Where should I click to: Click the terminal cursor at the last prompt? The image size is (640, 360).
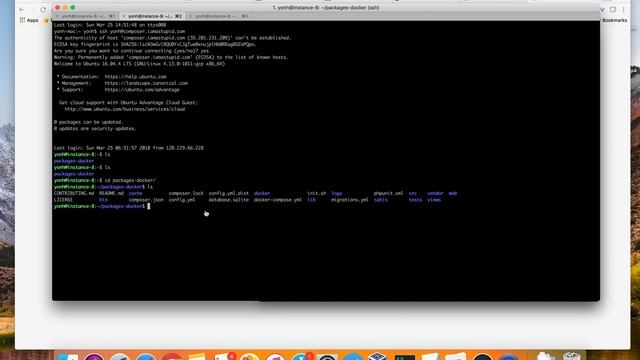point(149,207)
